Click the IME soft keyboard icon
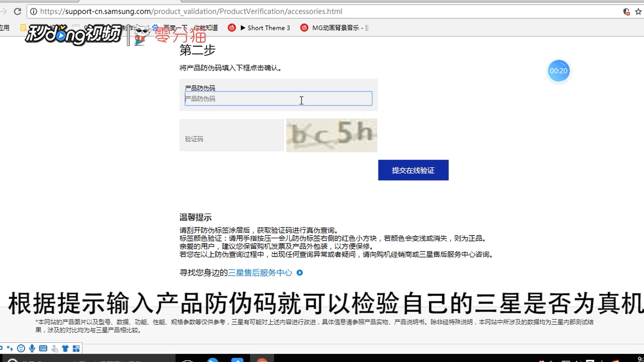Viewport: 644px width, 362px height. tap(43, 349)
